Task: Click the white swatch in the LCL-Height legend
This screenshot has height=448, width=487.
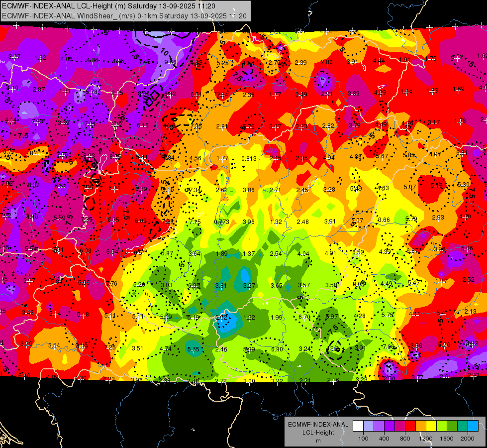Action: pyautogui.click(x=358, y=426)
